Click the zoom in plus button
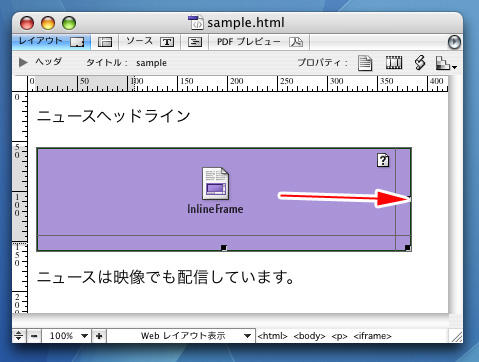 (x=99, y=336)
